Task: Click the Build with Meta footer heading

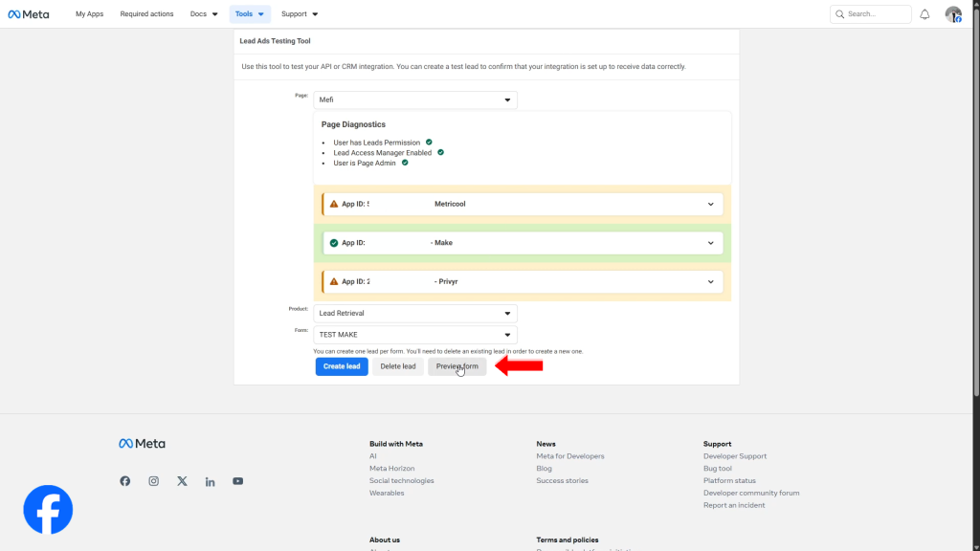Action: 395,444
